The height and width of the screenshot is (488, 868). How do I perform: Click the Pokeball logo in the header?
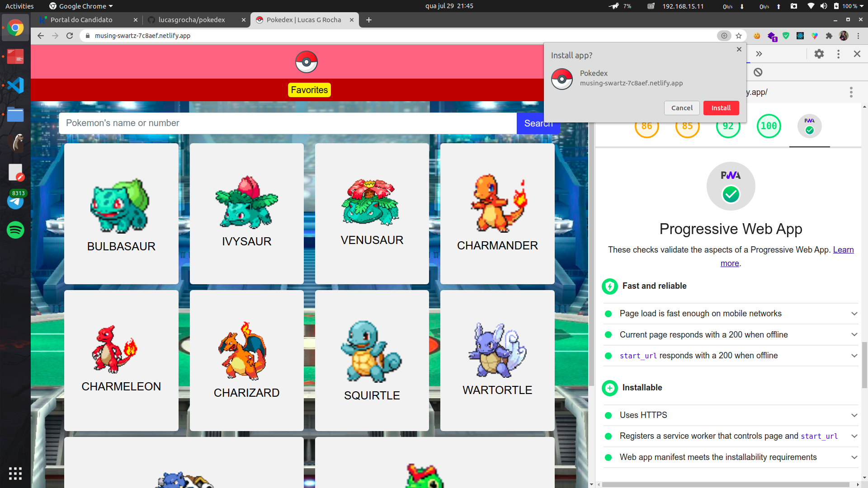point(306,62)
